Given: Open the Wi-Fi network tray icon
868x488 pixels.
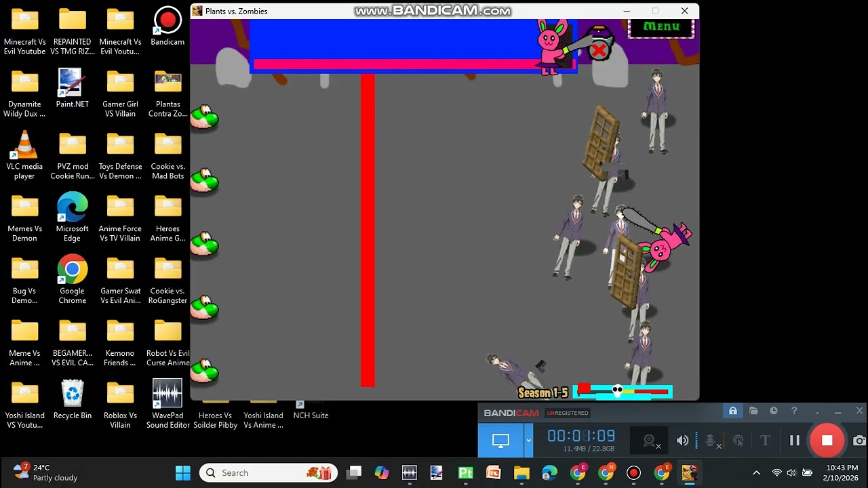Looking at the screenshot, I should [x=776, y=472].
